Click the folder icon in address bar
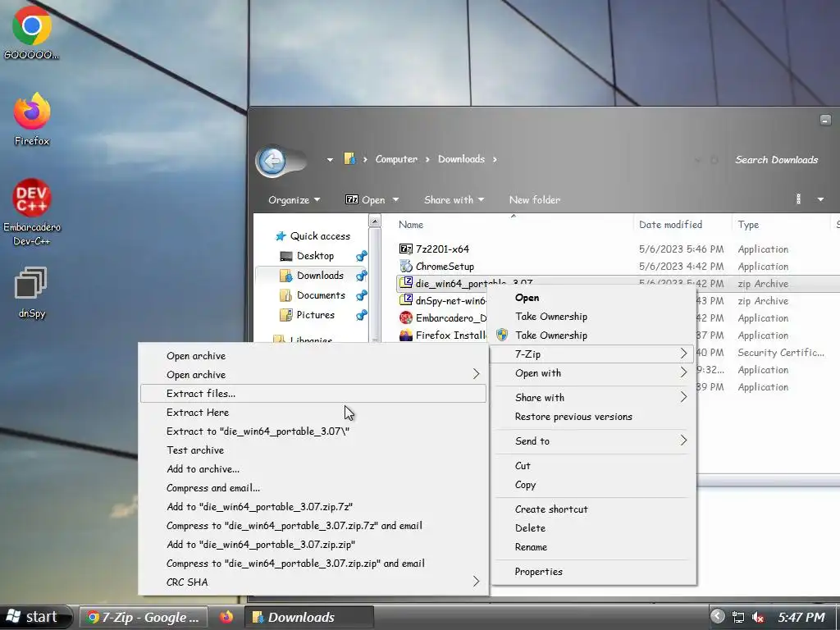 [x=349, y=158]
